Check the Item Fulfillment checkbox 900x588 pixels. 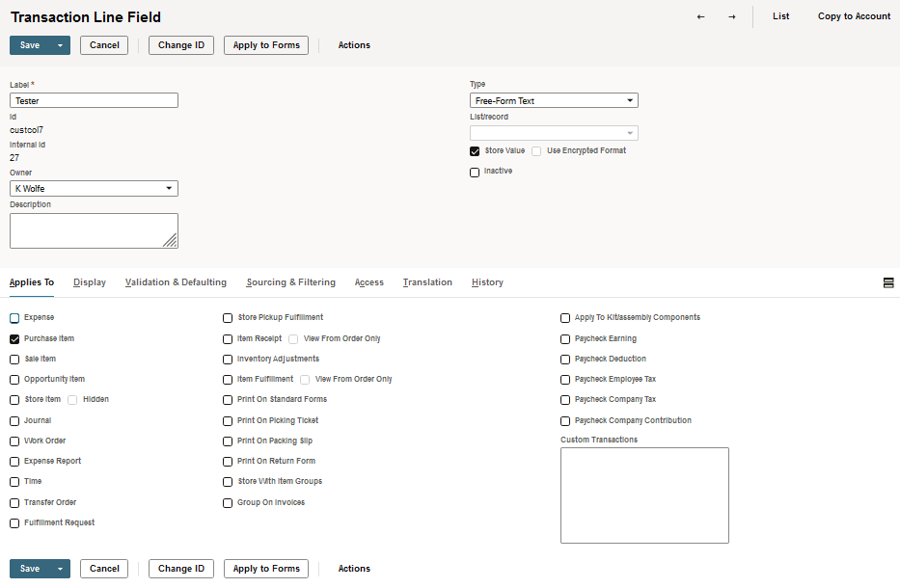[228, 380]
